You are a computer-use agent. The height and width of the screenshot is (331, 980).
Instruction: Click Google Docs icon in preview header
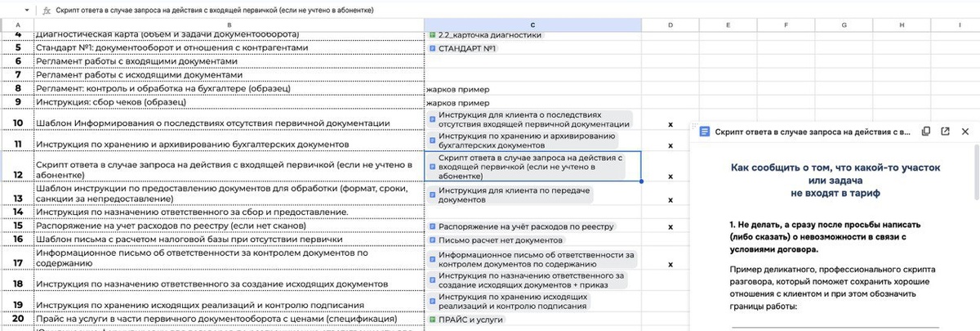click(706, 131)
